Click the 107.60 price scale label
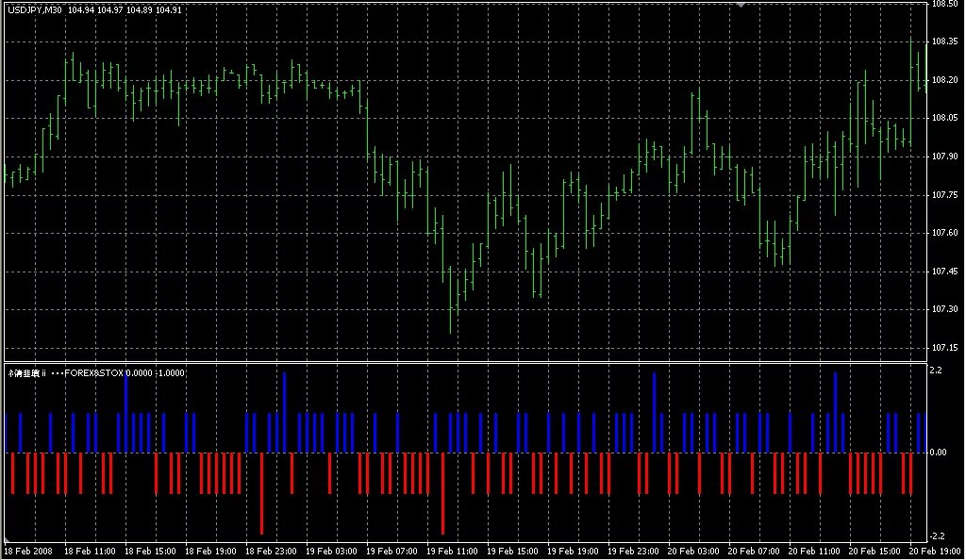The width and height of the screenshot is (966, 560). point(944,233)
